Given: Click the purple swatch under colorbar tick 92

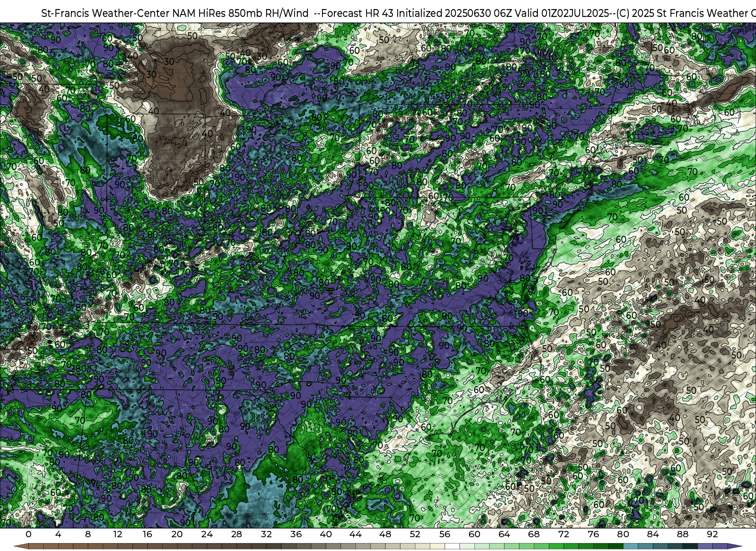Looking at the screenshot, I should click(x=720, y=546).
